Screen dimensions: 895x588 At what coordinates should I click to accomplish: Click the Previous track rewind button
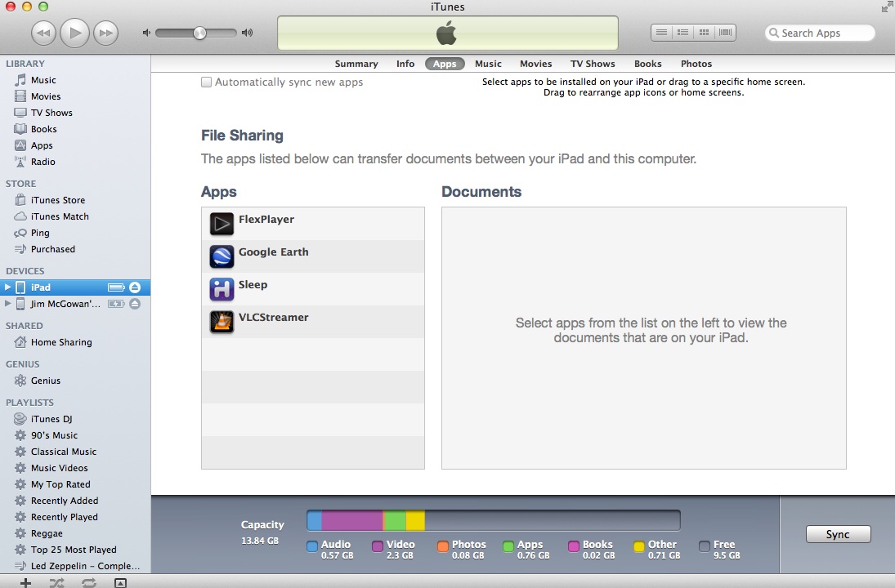pos(43,33)
